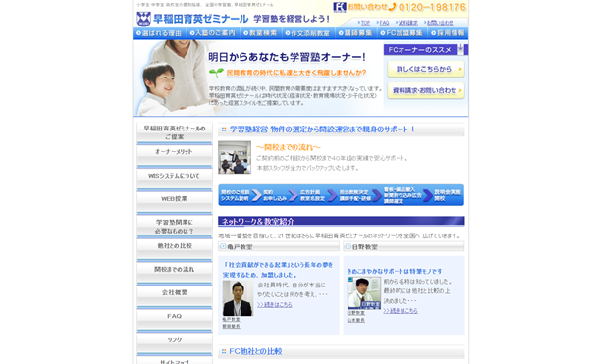Viewport: 589px width, 364px height.
Task: Open the 講師募集 navigation tab
Action: (355, 33)
